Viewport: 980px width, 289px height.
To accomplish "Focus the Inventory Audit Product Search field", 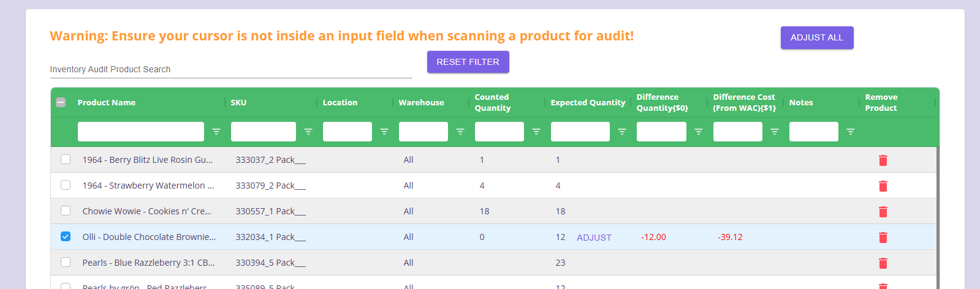I will coord(230,69).
